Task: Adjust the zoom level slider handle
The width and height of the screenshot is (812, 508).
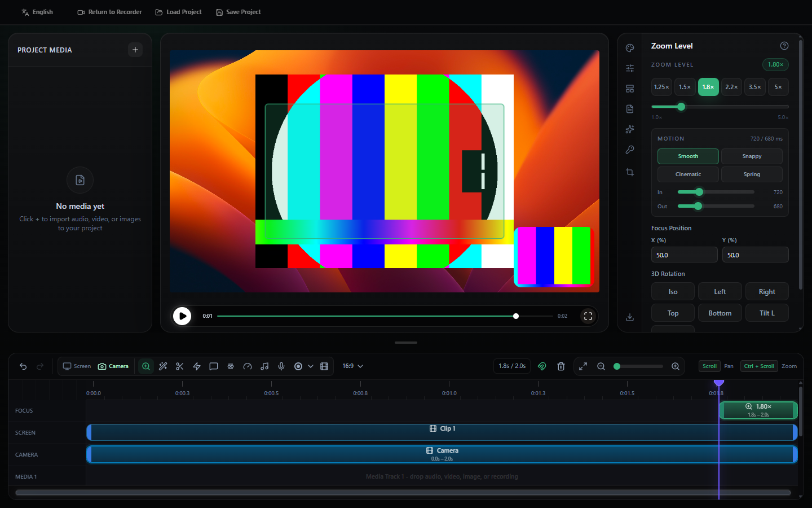Action: (x=681, y=107)
